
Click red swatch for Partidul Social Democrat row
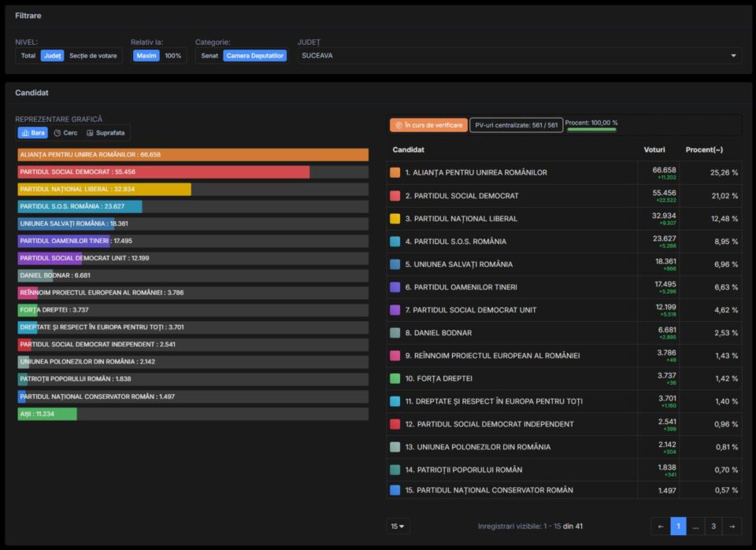pyautogui.click(x=395, y=196)
